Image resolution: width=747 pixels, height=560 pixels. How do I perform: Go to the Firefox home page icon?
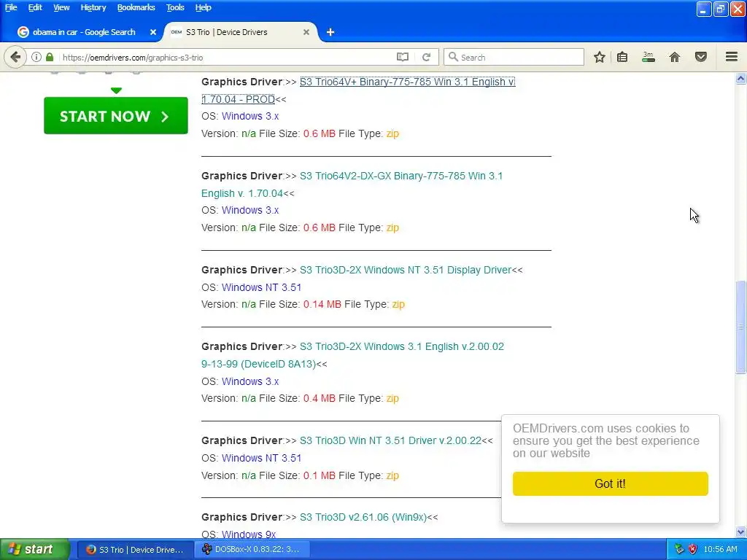coord(675,57)
